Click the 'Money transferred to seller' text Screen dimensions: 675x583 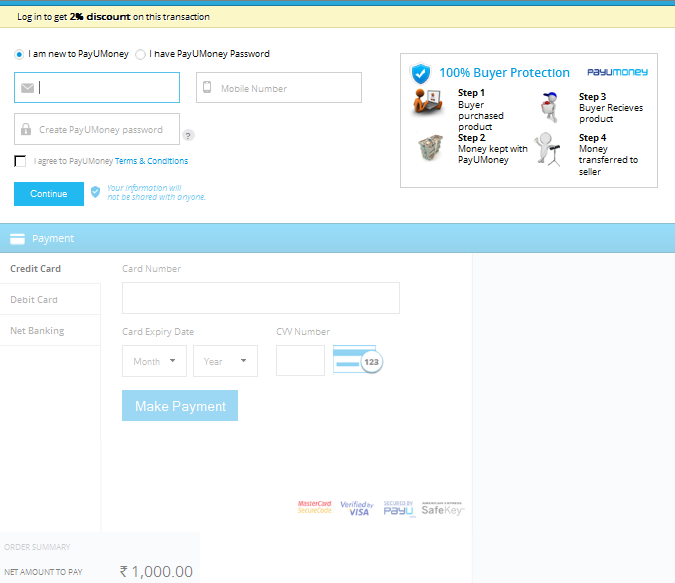click(x=608, y=160)
